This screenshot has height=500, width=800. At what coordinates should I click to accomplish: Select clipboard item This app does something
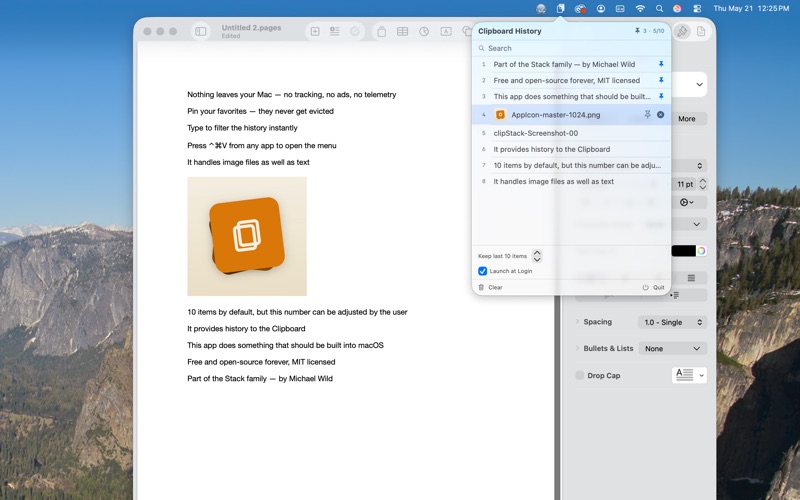[571, 96]
